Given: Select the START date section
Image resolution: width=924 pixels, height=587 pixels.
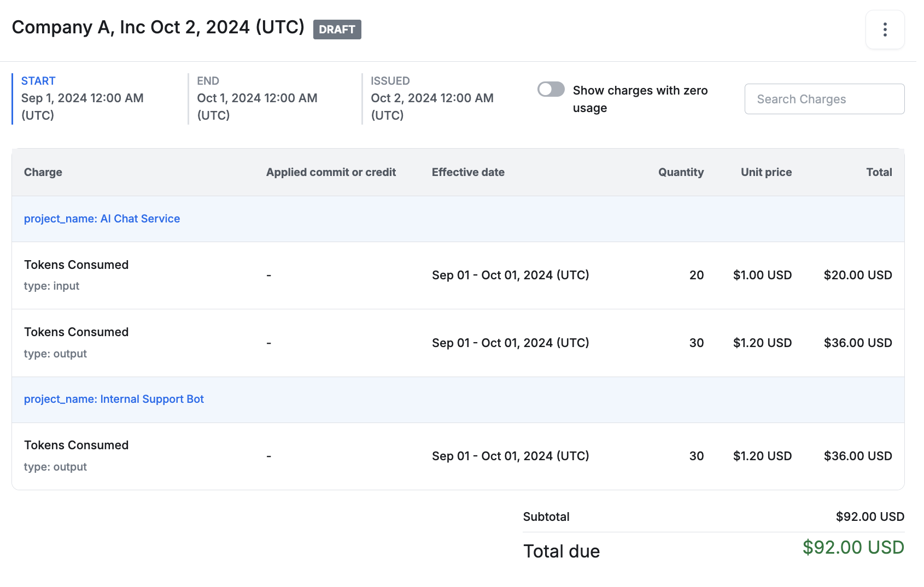Looking at the screenshot, I should pyautogui.click(x=82, y=98).
